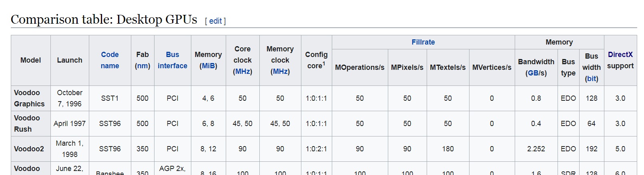Click the bit link under Bus width
Image resolution: width=644 pixels, height=175 pixels.
point(592,79)
